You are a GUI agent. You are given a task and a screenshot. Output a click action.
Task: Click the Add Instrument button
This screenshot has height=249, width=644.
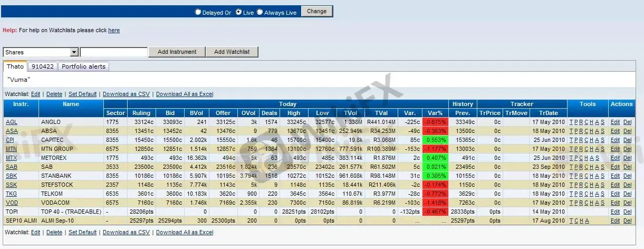[x=177, y=52]
